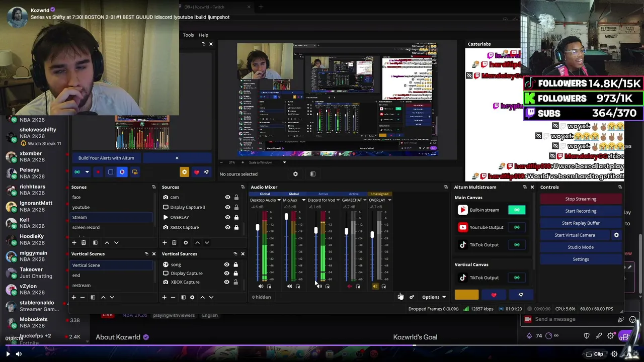Screen dimensions: 644x362
Task: Add a new vertical source
Action: click(x=164, y=297)
